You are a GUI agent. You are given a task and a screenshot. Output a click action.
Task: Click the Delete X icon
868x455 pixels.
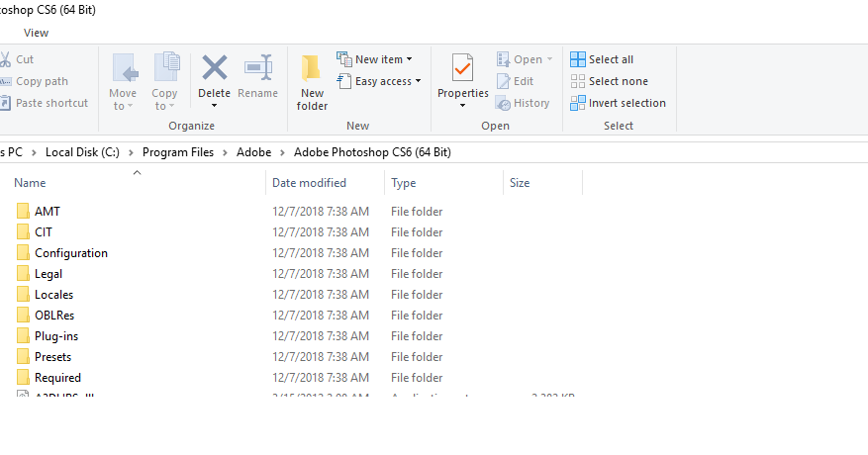pyautogui.click(x=214, y=67)
